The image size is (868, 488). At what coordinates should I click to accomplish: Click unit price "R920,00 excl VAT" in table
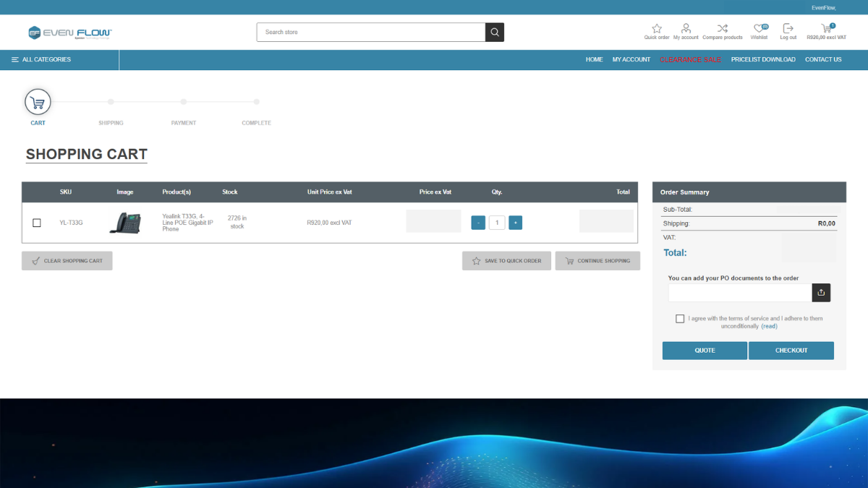coord(329,223)
